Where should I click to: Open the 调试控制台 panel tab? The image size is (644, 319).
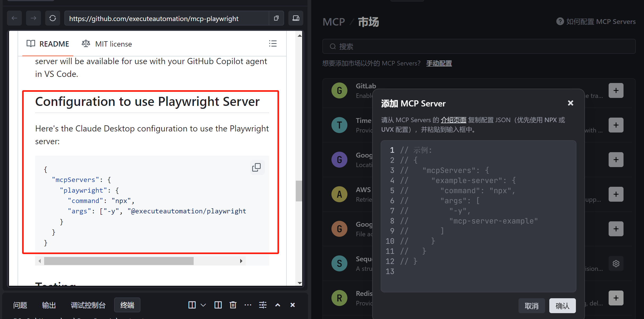[x=88, y=305]
